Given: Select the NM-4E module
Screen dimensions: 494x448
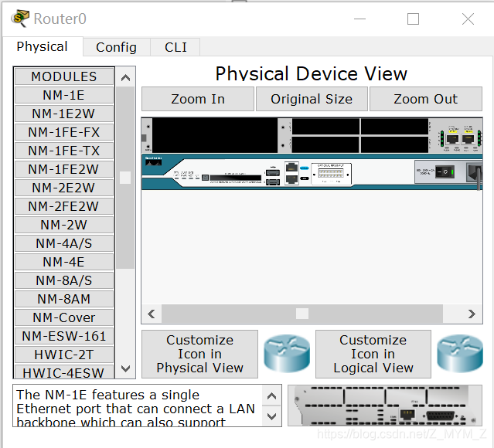Looking at the screenshot, I should click(x=64, y=263).
